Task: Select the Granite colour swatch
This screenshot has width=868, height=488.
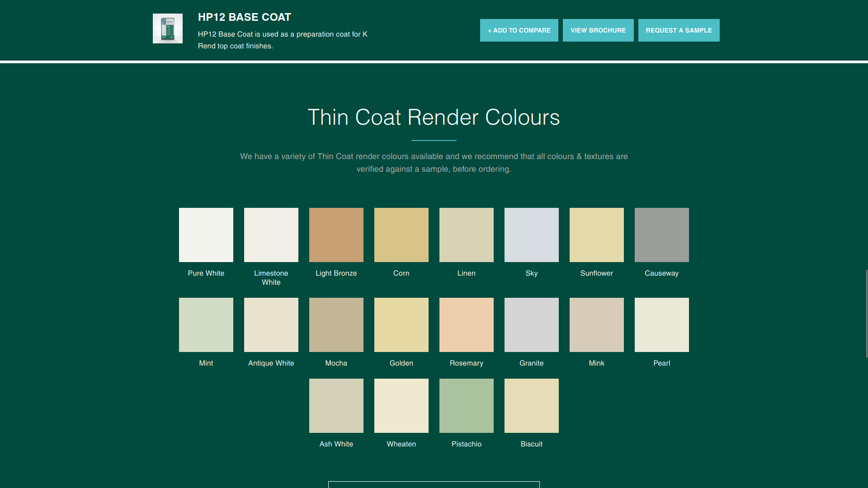Action: point(532,325)
